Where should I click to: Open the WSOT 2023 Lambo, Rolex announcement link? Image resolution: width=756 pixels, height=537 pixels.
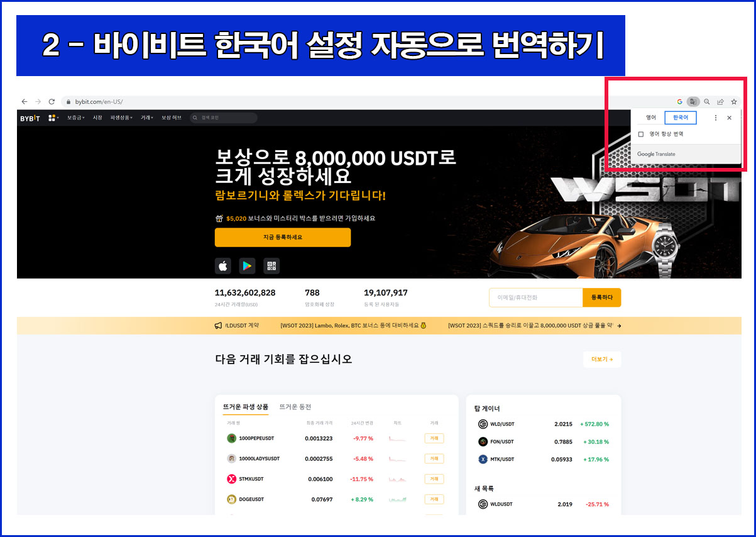pos(354,326)
